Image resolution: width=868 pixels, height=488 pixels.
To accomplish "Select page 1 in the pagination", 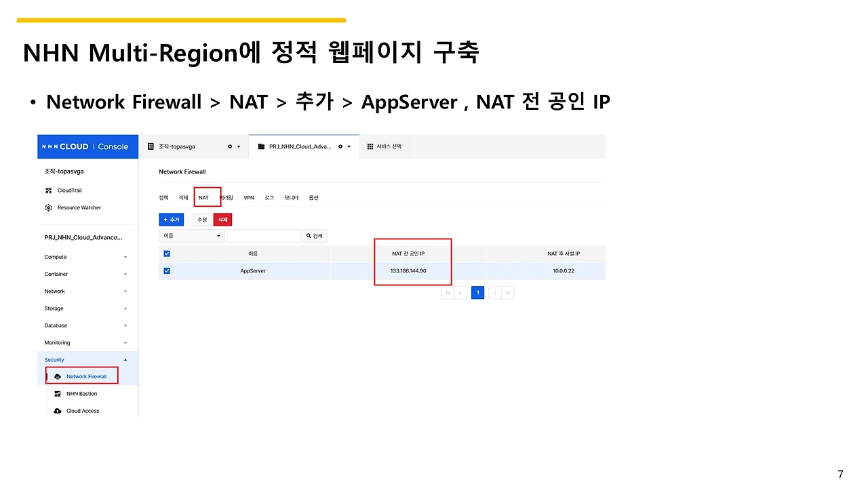I will coord(478,293).
